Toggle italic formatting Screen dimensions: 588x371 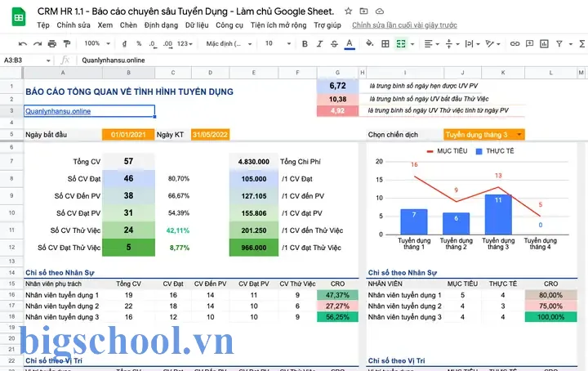click(319, 44)
